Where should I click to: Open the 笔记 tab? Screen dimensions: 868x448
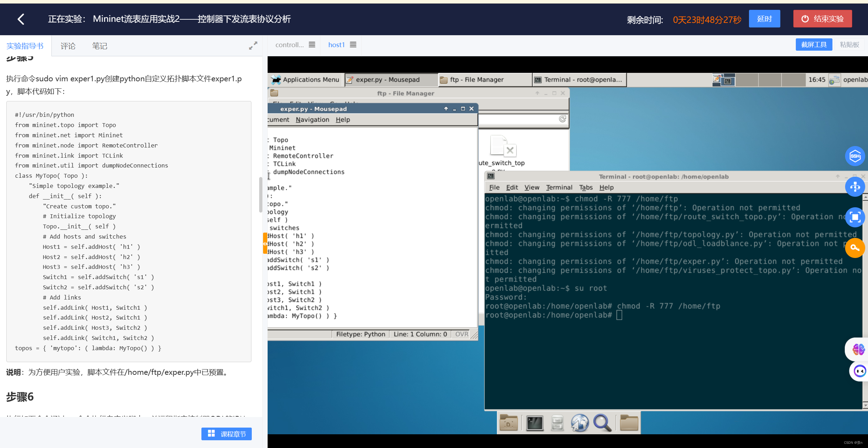point(100,46)
